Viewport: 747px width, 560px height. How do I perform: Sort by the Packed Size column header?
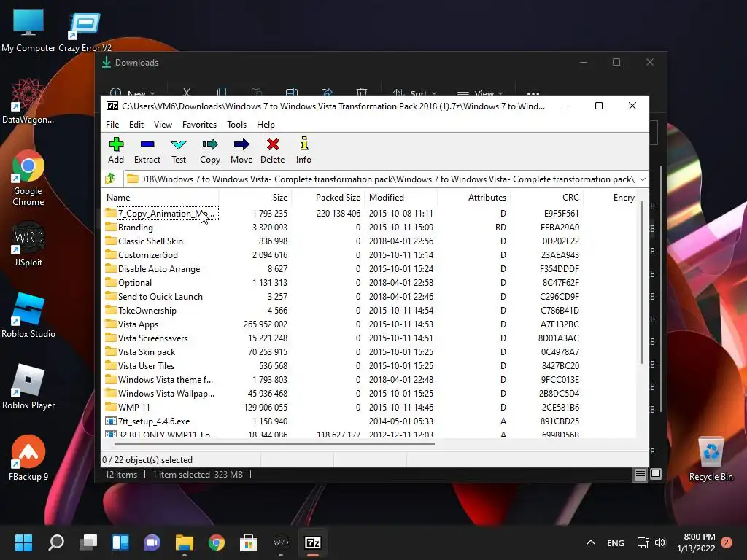pyautogui.click(x=328, y=197)
